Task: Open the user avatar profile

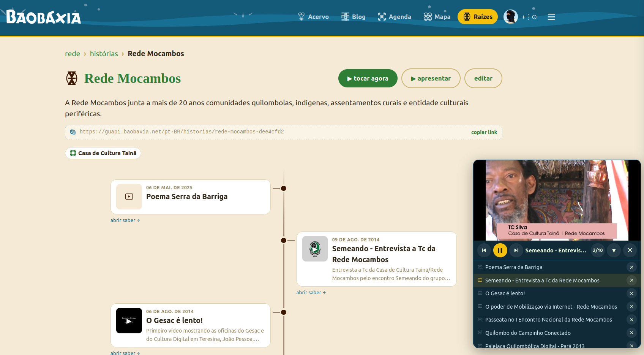Action: 511,17
